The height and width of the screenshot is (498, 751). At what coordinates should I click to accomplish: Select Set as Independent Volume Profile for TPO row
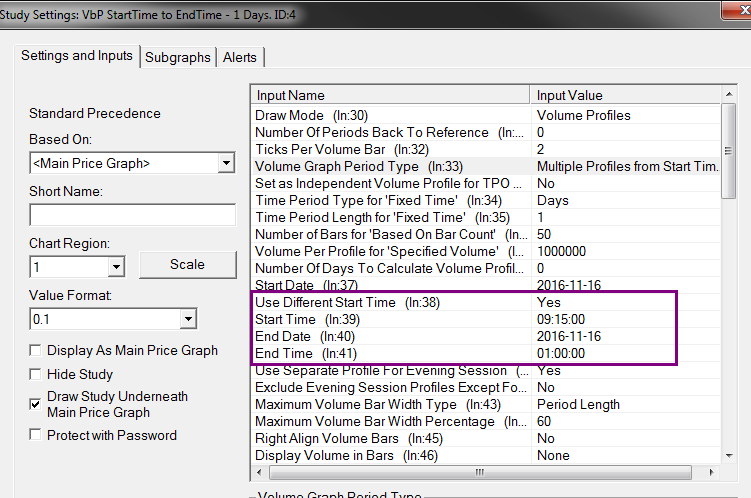click(x=486, y=183)
